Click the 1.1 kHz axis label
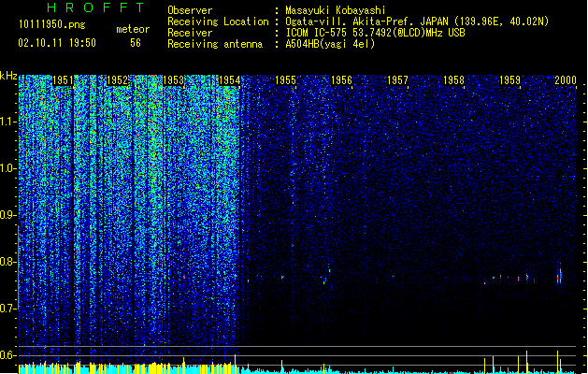Viewport: 588px width, 374px height. pyautogui.click(x=8, y=122)
